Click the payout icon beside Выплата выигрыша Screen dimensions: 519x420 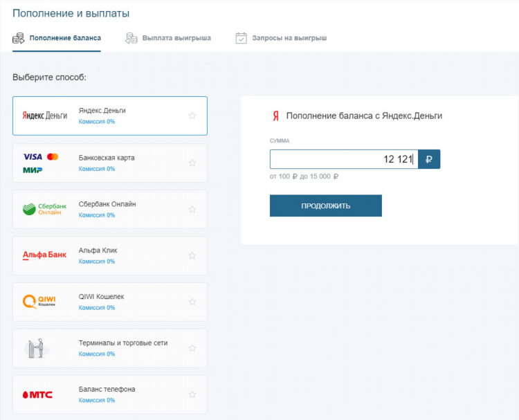coord(131,38)
